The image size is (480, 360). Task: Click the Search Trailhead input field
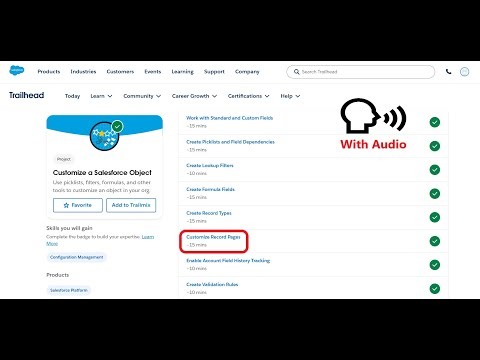pyautogui.click(x=361, y=72)
